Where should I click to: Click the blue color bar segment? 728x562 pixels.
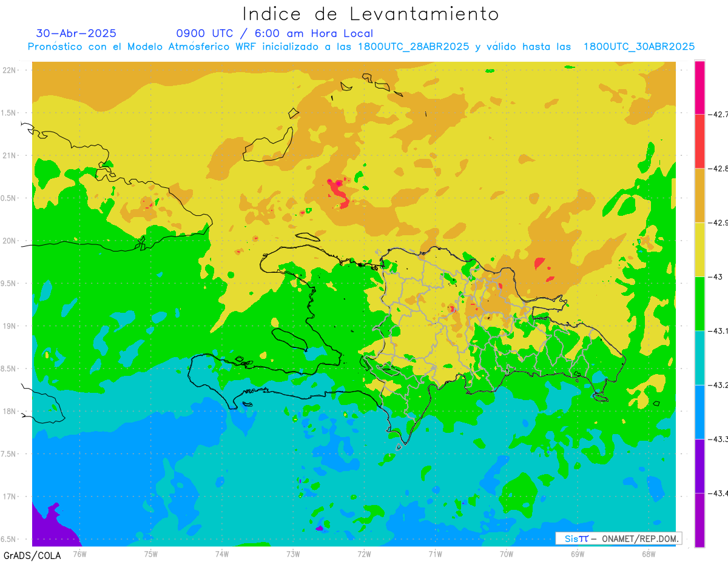coord(699,412)
